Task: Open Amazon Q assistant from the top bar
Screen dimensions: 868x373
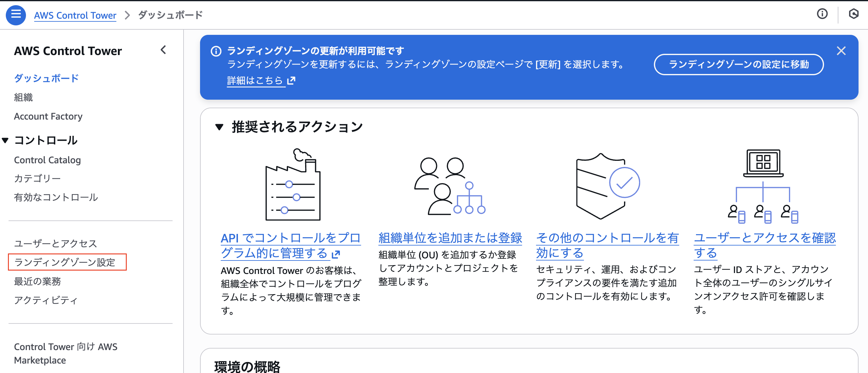Action: [855, 14]
